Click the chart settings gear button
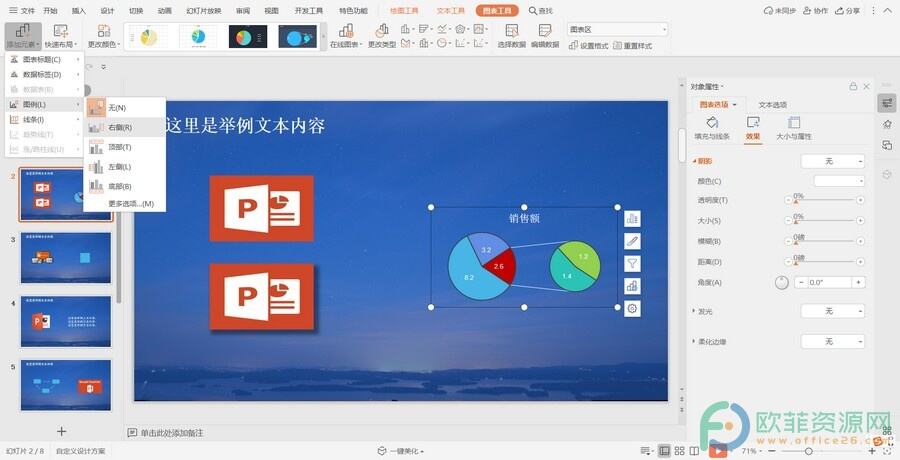 click(x=632, y=308)
